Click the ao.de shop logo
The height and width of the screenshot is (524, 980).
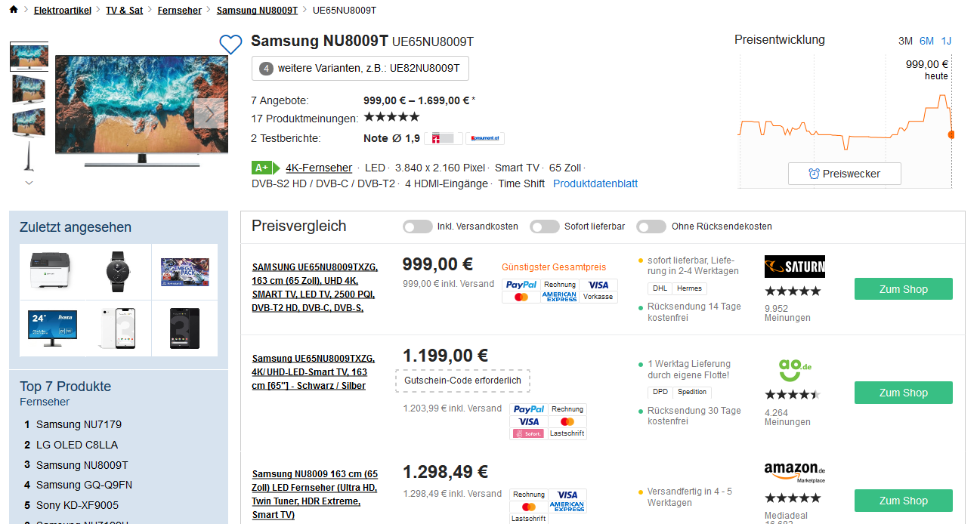click(x=794, y=370)
